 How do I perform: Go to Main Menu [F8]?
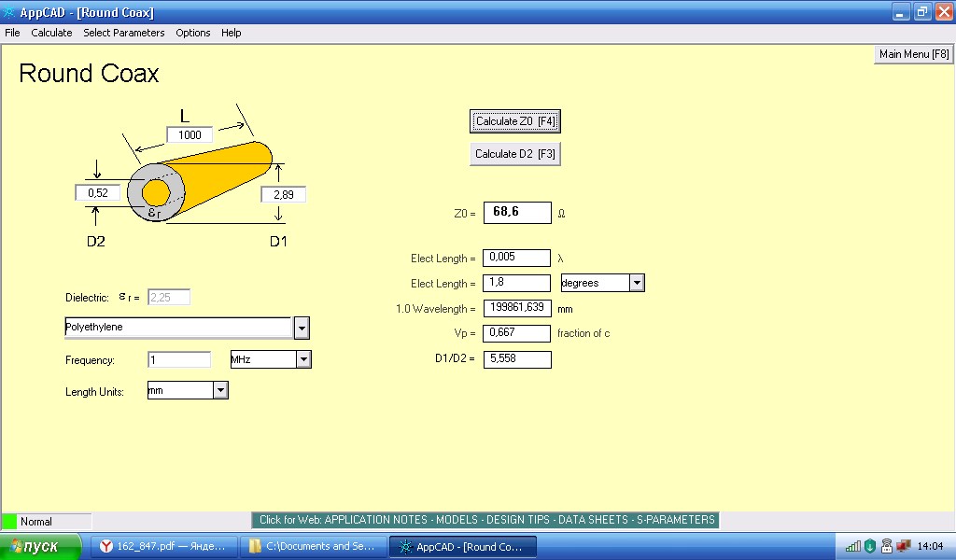pyautogui.click(x=913, y=54)
